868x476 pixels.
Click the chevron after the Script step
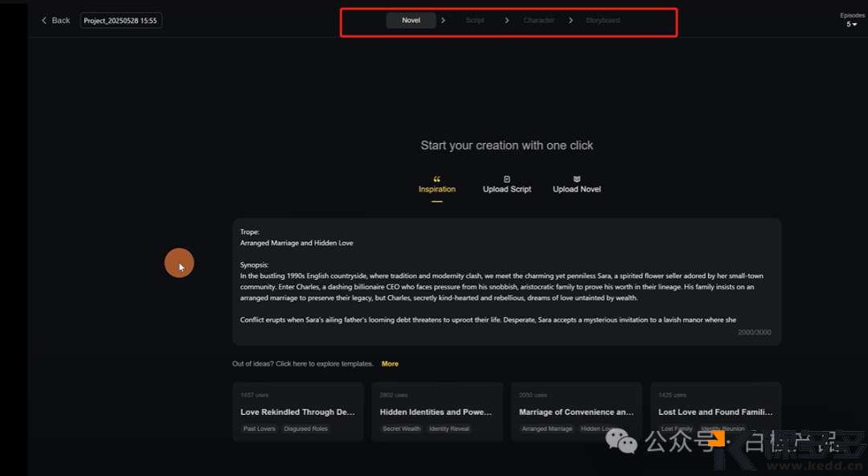[507, 20]
